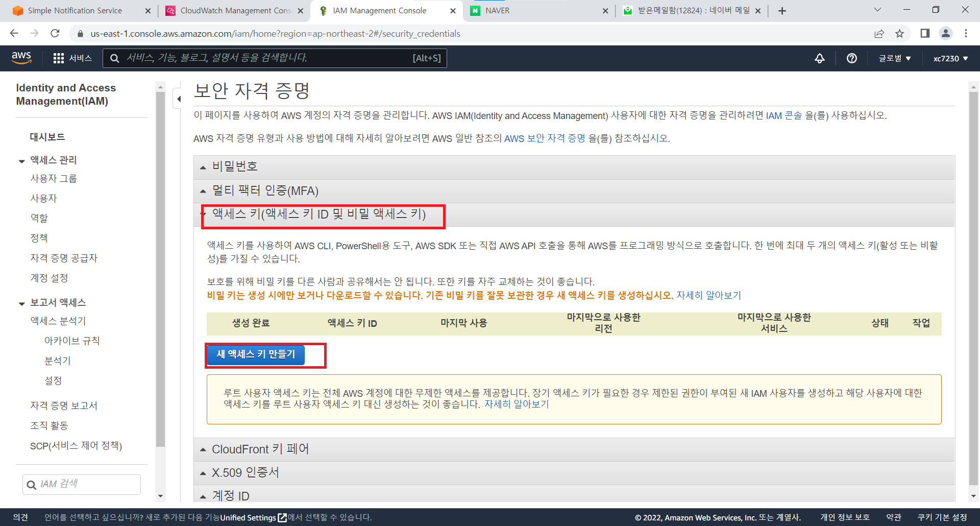Click the search magnifier icon in AWS bar
This screenshot has height=526, width=980.
tap(115, 58)
